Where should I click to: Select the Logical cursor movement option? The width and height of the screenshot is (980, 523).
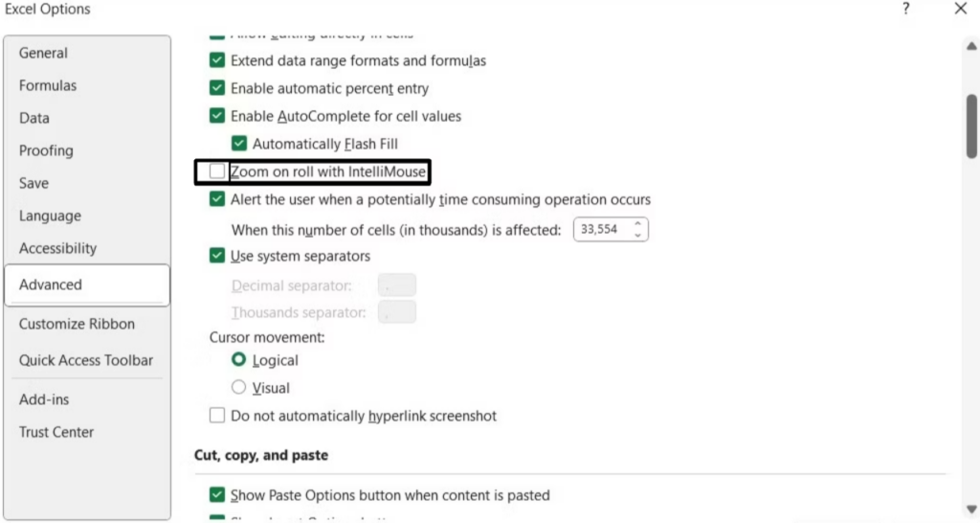239,360
